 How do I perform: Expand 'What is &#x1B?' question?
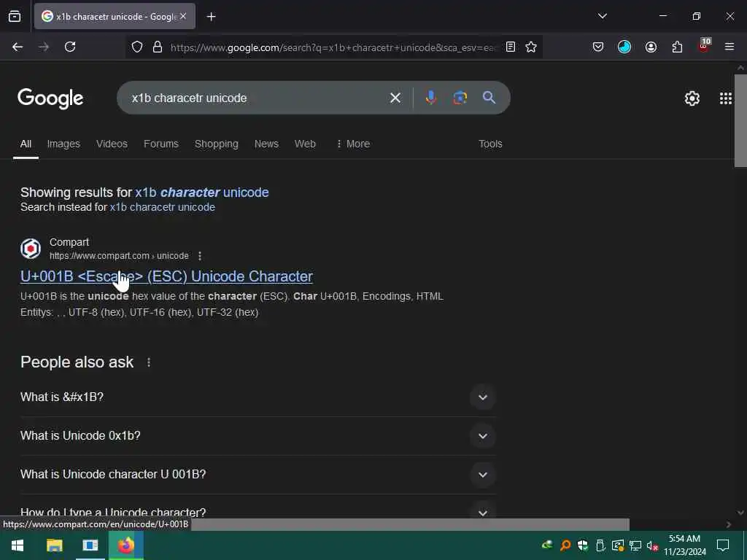(x=258, y=397)
